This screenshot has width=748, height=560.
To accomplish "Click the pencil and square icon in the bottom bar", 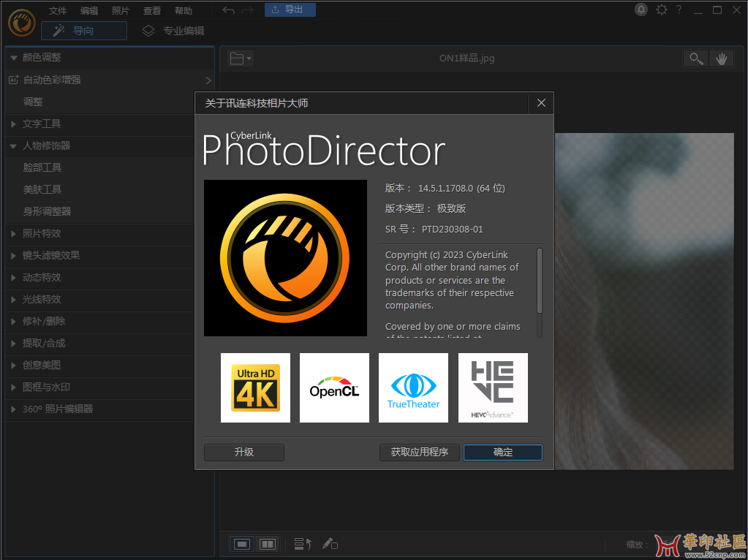I will pyautogui.click(x=330, y=544).
